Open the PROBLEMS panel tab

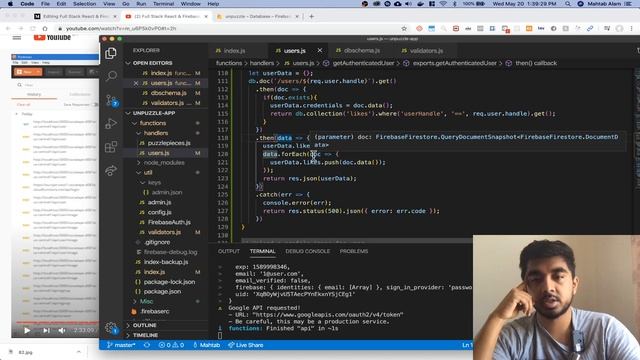(x=354, y=251)
